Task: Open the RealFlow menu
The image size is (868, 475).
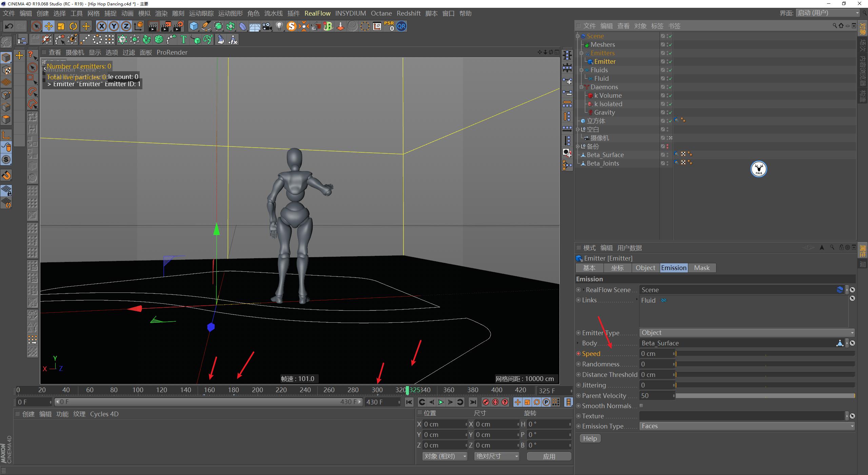Action: 317,13
